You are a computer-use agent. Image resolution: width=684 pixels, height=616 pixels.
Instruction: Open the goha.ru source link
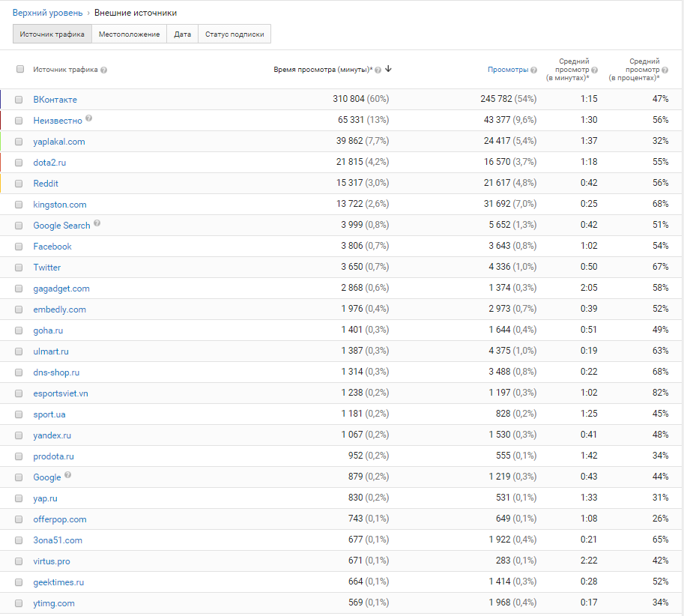pyautogui.click(x=48, y=330)
